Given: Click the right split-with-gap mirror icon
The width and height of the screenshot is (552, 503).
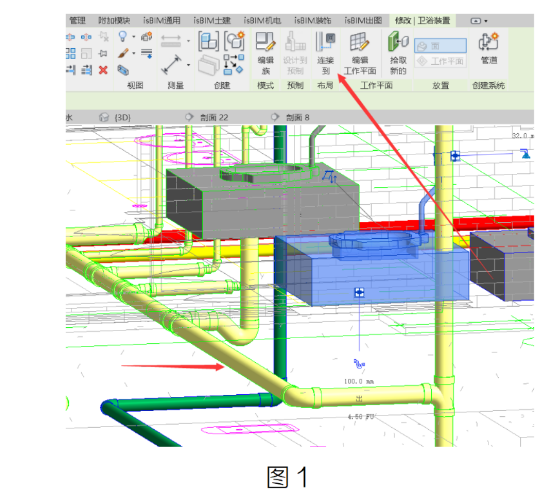Looking at the screenshot, I should point(87,37).
